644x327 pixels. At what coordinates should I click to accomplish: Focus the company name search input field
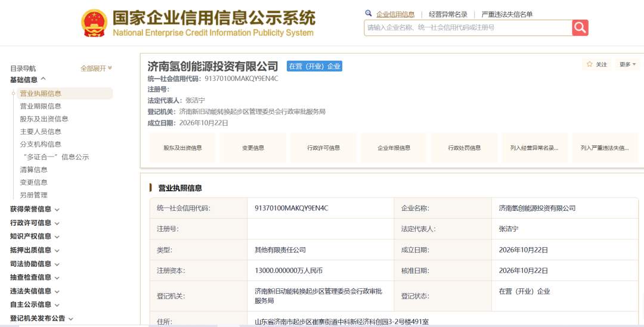(x=468, y=27)
